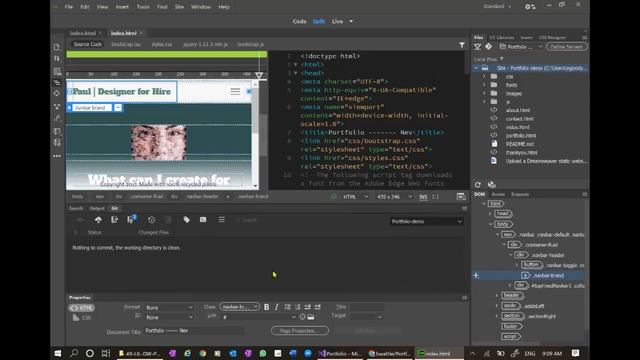Open the Portfolio-demo repository dropdown
The width and height of the screenshot is (640, 360).
pyautogui.click(x=426, y=221)
